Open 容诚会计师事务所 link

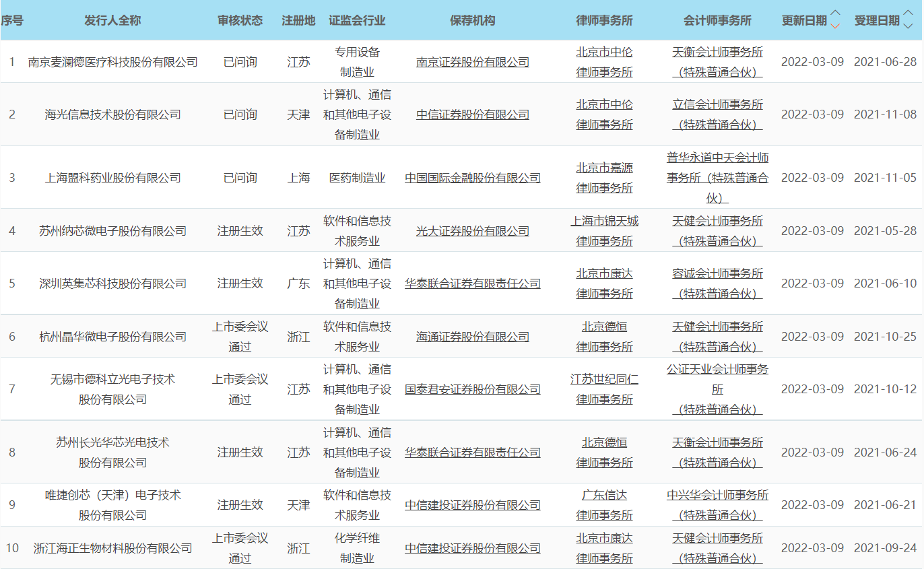click(717, 283)
